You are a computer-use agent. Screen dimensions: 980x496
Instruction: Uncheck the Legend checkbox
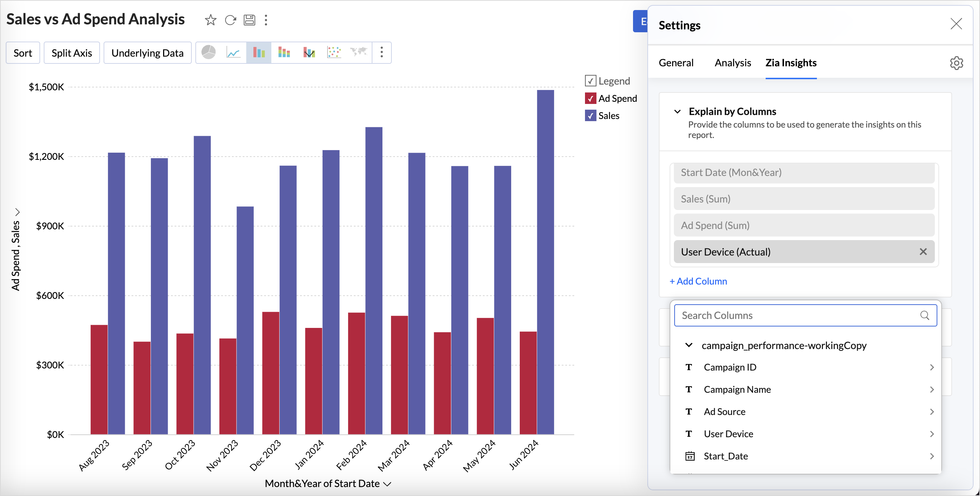(x=590, y=81)
